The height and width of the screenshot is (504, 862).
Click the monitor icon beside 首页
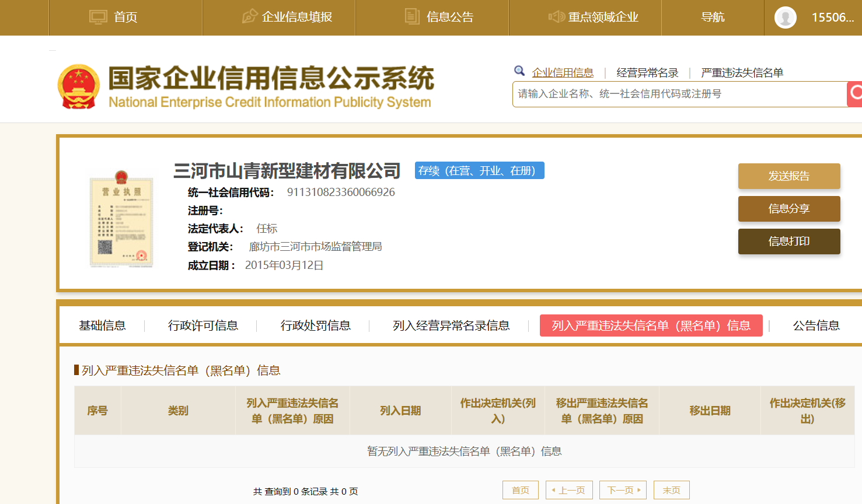coord(98,17)
